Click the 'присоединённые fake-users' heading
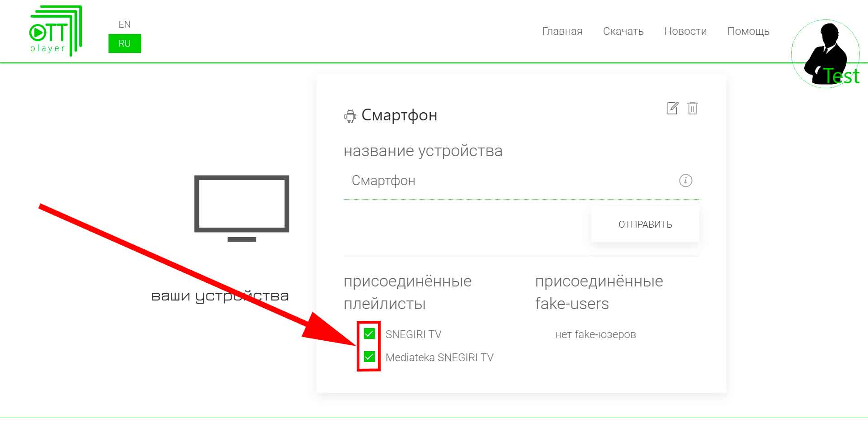 pyautogui.click(x=599, y=292)
